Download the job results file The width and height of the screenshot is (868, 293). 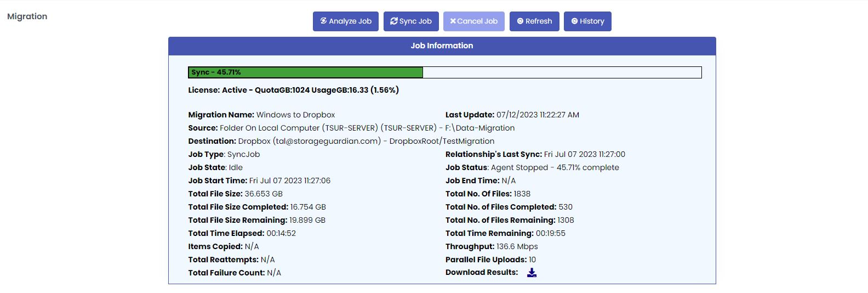[532, 273]
